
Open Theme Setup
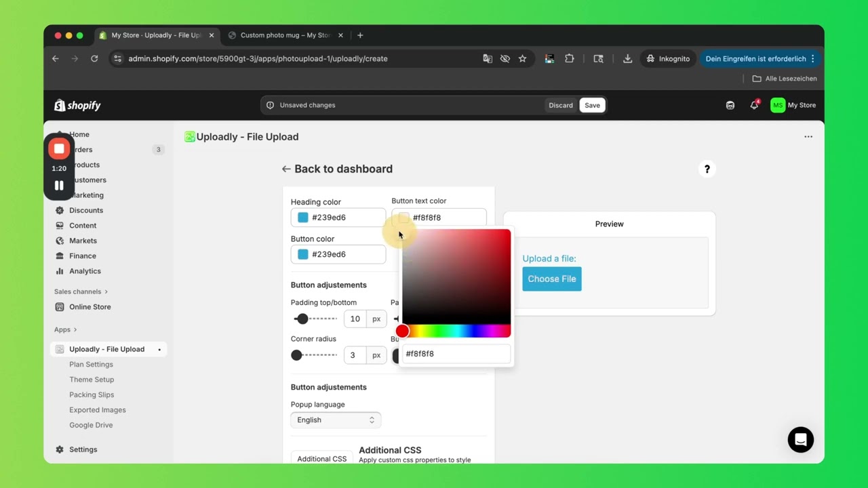[92, 380]
